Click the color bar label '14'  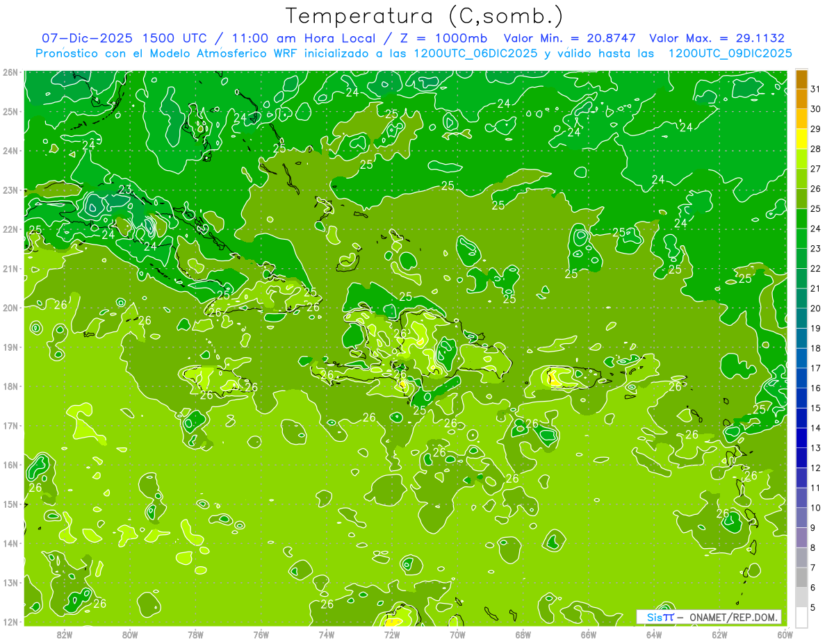(815, 428)
